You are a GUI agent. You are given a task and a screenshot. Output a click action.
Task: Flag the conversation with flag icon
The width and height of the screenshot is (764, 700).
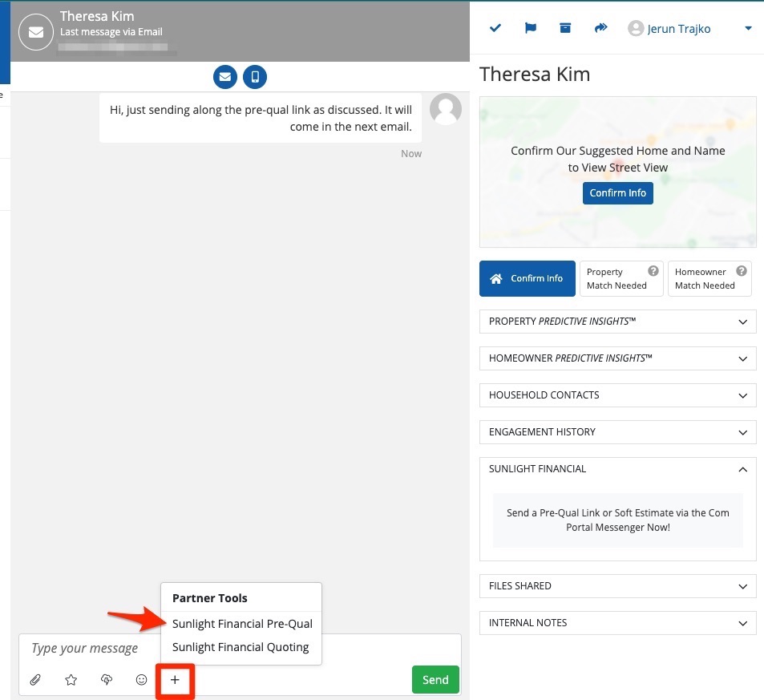(x=531, y=28)
